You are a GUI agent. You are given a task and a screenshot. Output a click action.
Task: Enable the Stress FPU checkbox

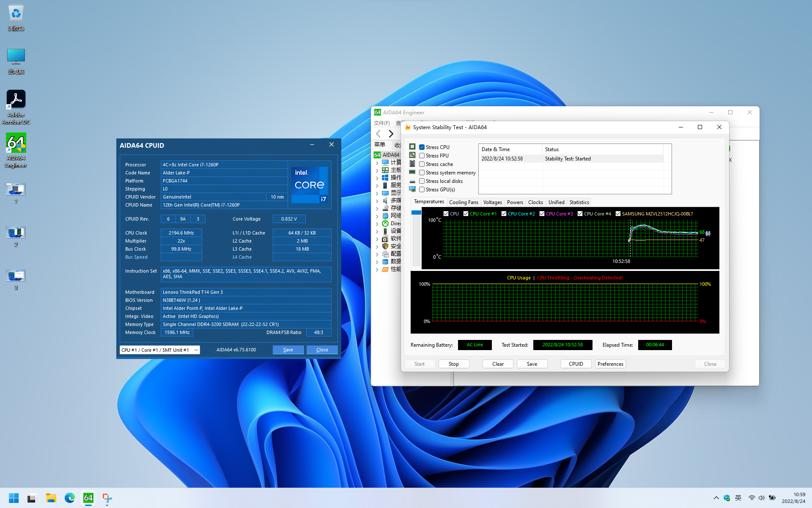tap(422, 156)
